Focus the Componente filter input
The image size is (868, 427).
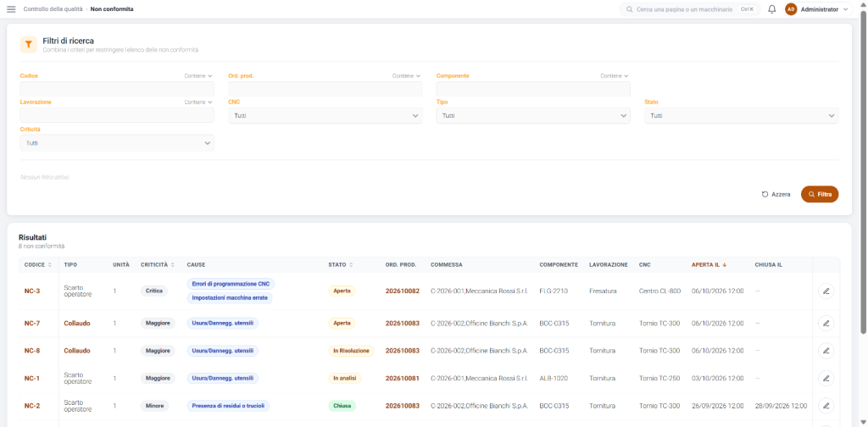coord(533,89)
